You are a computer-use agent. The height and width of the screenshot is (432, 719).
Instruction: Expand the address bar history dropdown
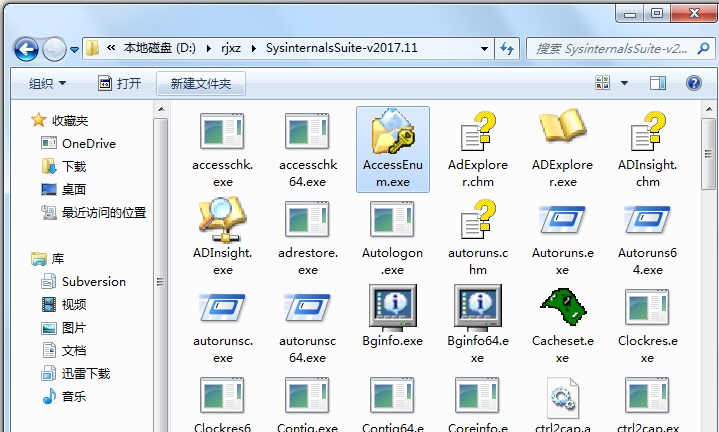484,48
